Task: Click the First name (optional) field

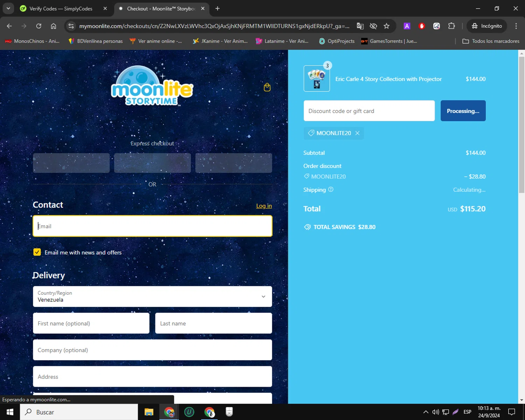Action: [x=91, y=323]
